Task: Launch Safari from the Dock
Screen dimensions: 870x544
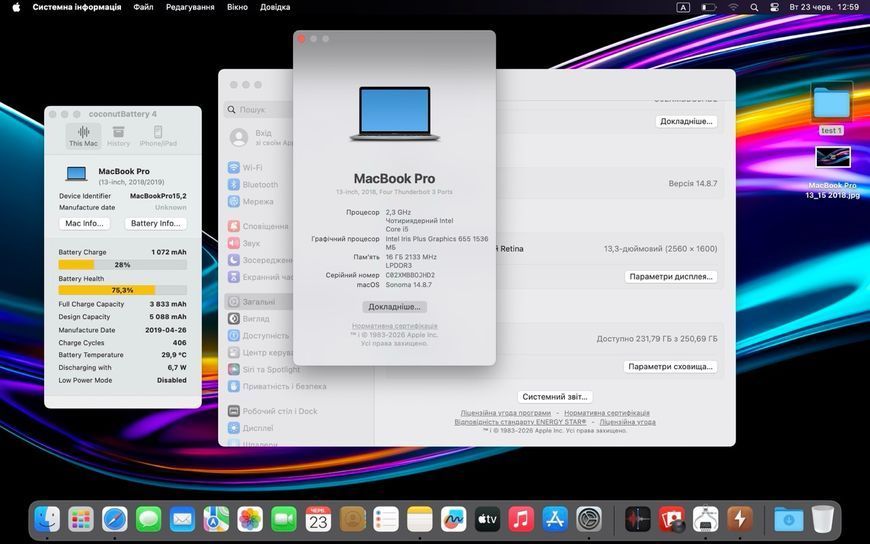Action: click(115, 520)
